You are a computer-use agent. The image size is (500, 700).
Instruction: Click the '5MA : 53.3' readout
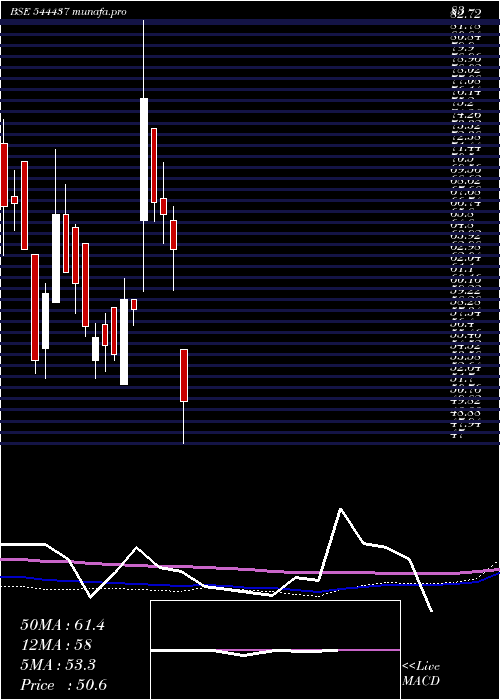click(58, 665)
